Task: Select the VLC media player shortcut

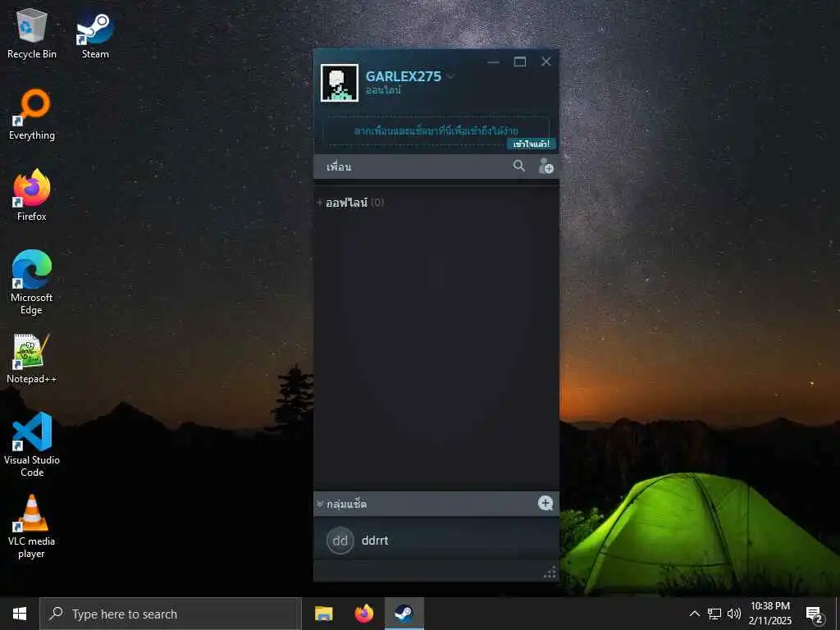Action: pyautogui.click(x=32, y=527)
